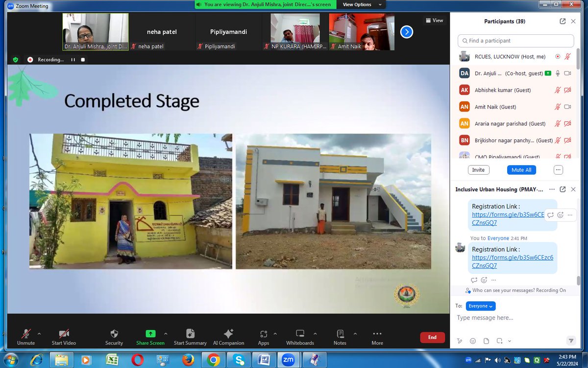
Task: Open chat header more options (three dots)
Action: [x=552, y=189]
